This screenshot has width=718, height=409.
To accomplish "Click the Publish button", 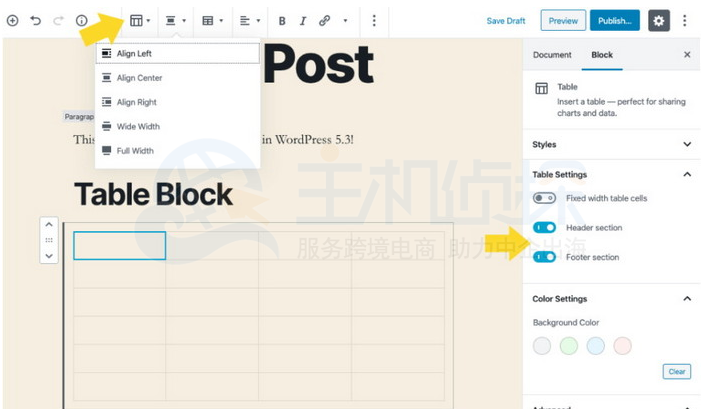I will click(x=615, y=21).
